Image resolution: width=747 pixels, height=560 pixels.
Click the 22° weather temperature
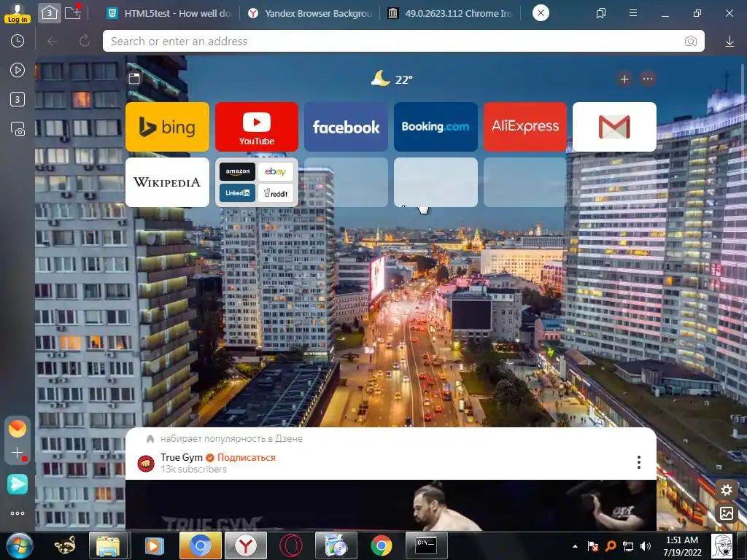pyautogui.click(x=404, y=79)
